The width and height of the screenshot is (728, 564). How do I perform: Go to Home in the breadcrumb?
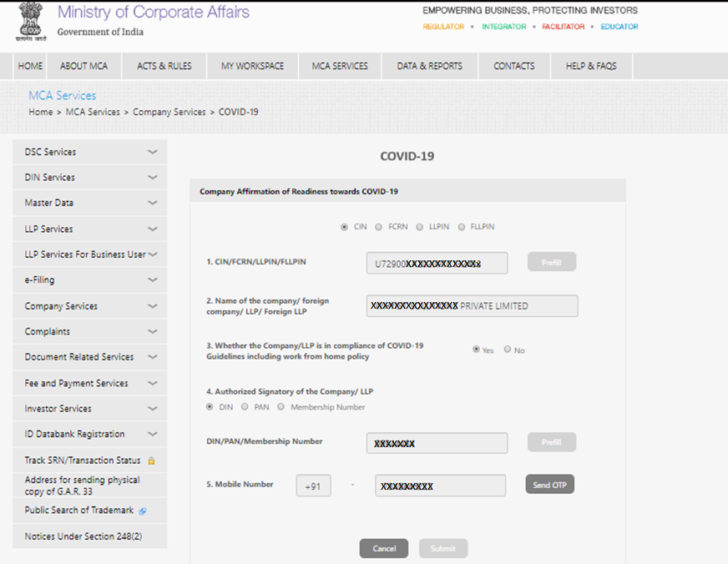(41, 112)
